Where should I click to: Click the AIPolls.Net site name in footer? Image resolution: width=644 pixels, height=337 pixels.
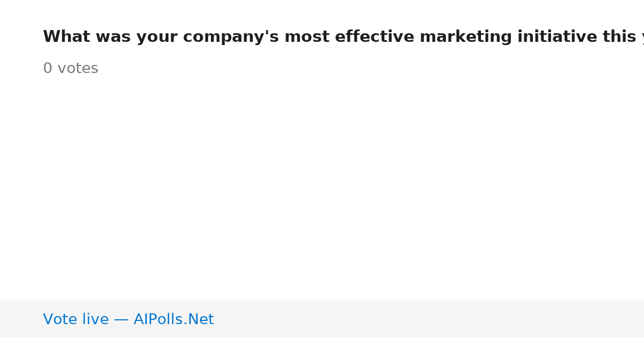click(x=173, y=319)
